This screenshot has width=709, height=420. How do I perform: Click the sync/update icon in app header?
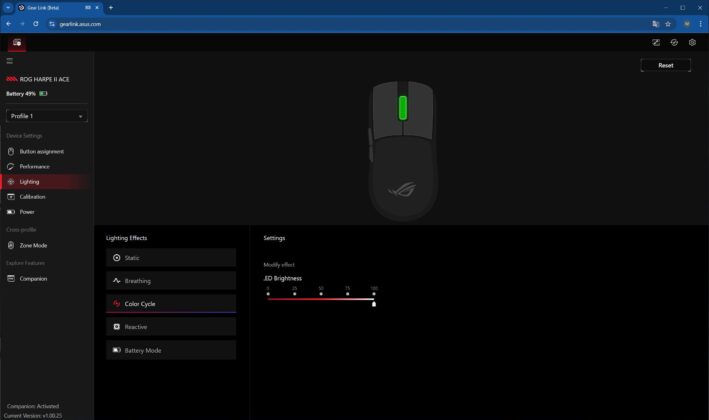(x=674, y=42)
